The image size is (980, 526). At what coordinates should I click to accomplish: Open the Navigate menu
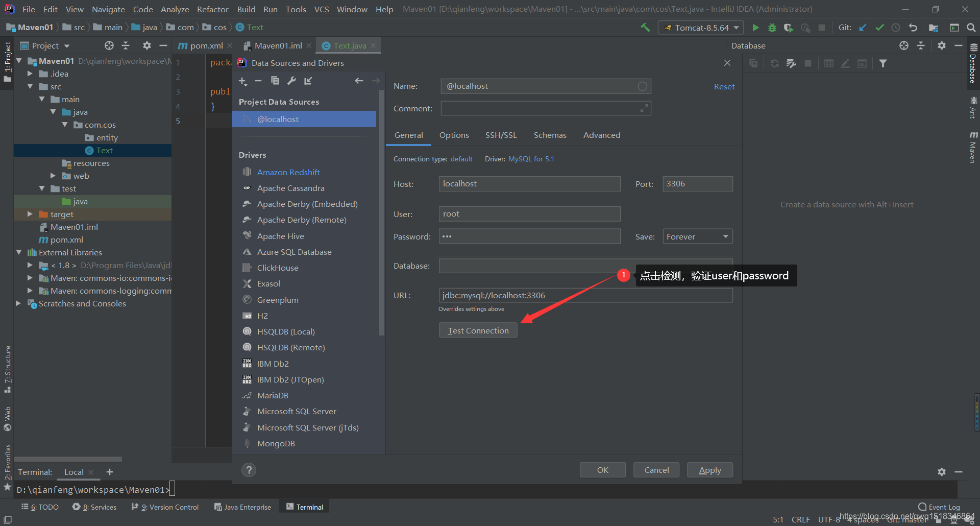pos(108,9)
